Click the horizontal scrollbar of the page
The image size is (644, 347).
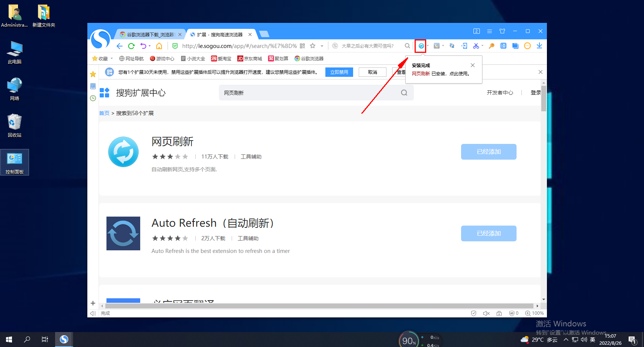pyautogui.click(x=319, y=306)
